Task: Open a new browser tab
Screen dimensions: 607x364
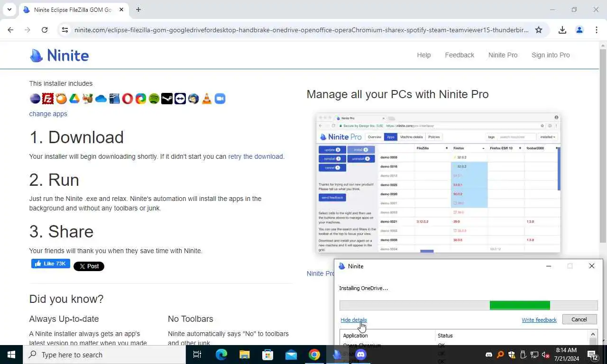Action: (x=138, y=9)
